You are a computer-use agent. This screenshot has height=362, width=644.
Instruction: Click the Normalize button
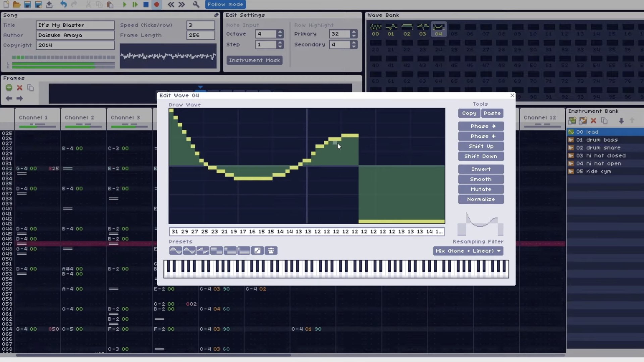click(481, 199)
